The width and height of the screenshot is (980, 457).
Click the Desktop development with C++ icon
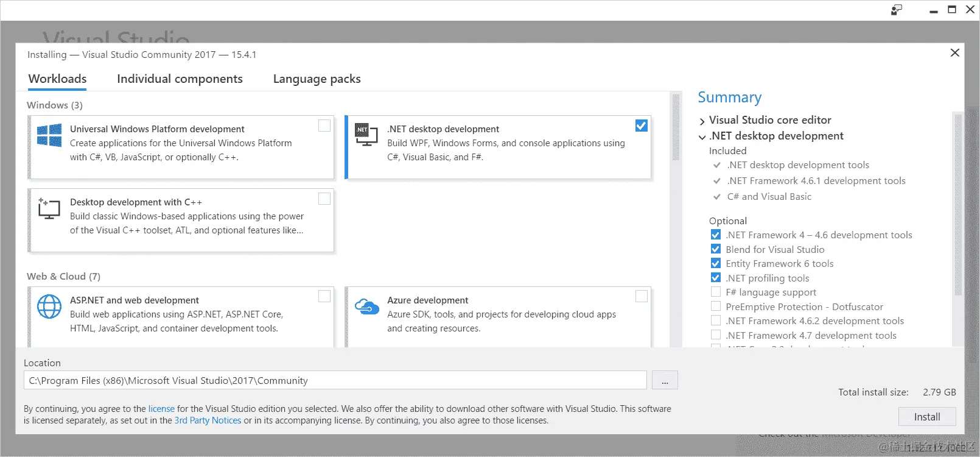point(49,208)
